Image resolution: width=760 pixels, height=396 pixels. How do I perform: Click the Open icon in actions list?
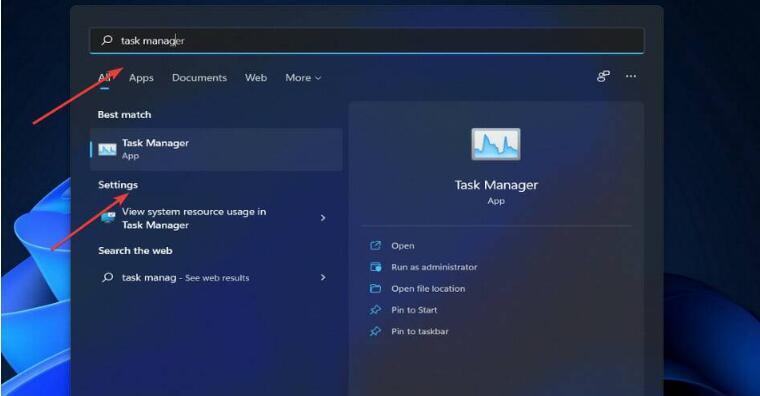(x=376, y=246)
